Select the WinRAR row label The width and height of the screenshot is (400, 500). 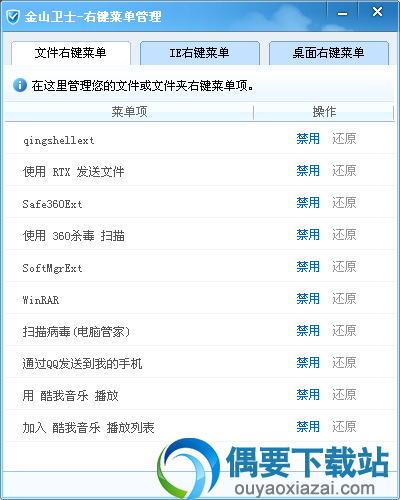(41, 300)
